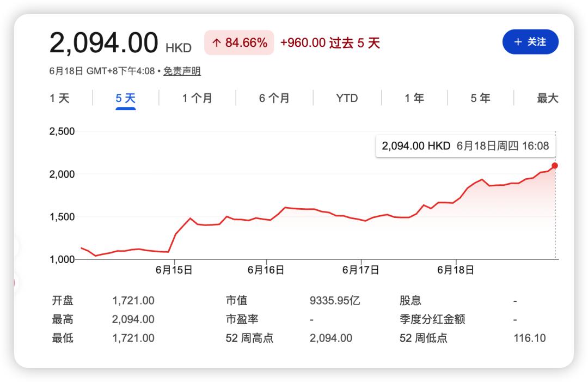Click the 市值 label
588x382 pixels.
[237, 301]
